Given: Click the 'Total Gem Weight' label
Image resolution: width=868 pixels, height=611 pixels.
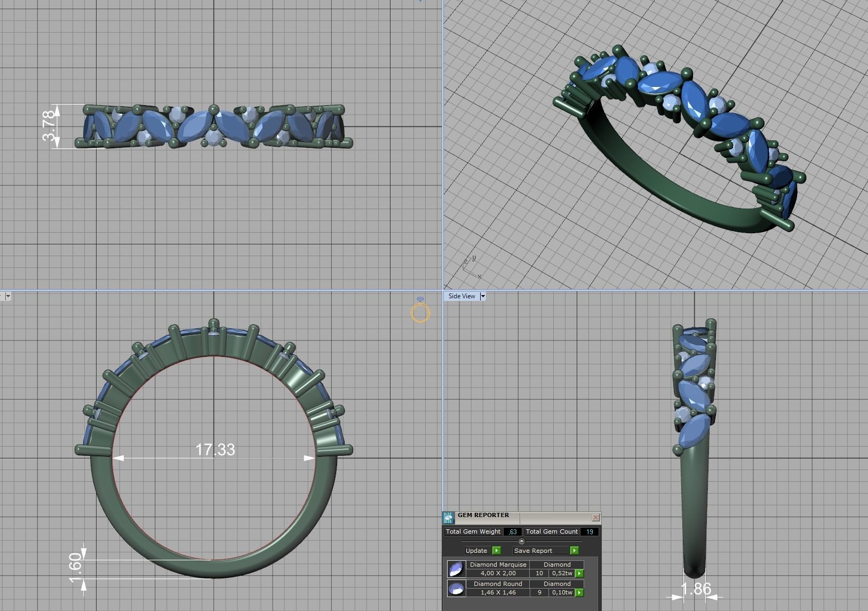Looking at the screenshot, I should pos(473,531).
